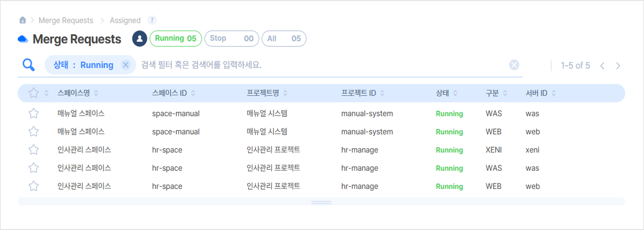Select the Stop 00 filter tab

pos(232,39)
